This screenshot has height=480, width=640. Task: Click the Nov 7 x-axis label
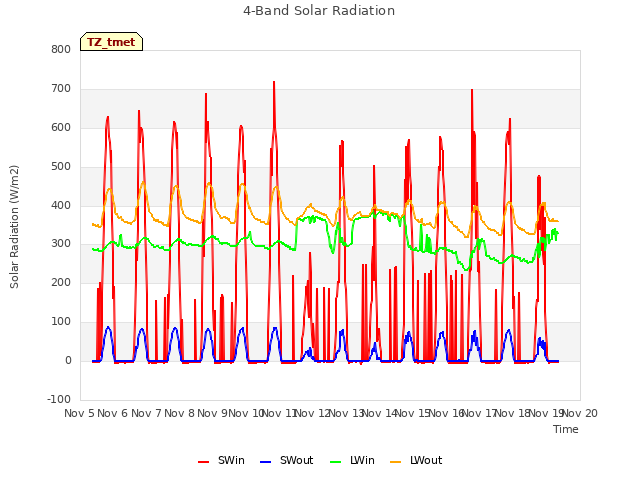[x=146, y=413]
